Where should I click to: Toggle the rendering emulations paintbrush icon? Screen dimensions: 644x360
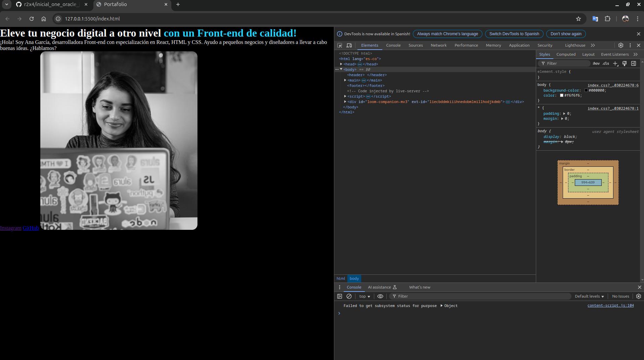pos(625,63)
